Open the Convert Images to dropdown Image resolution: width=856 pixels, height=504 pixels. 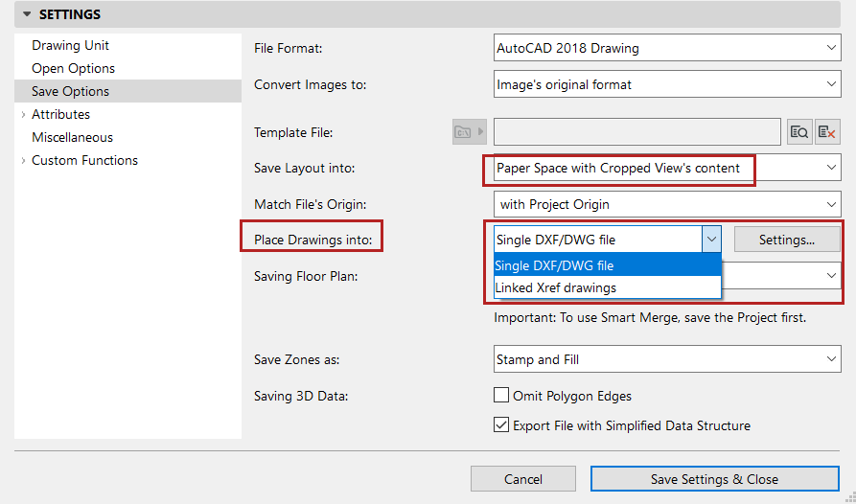point(667,84)
